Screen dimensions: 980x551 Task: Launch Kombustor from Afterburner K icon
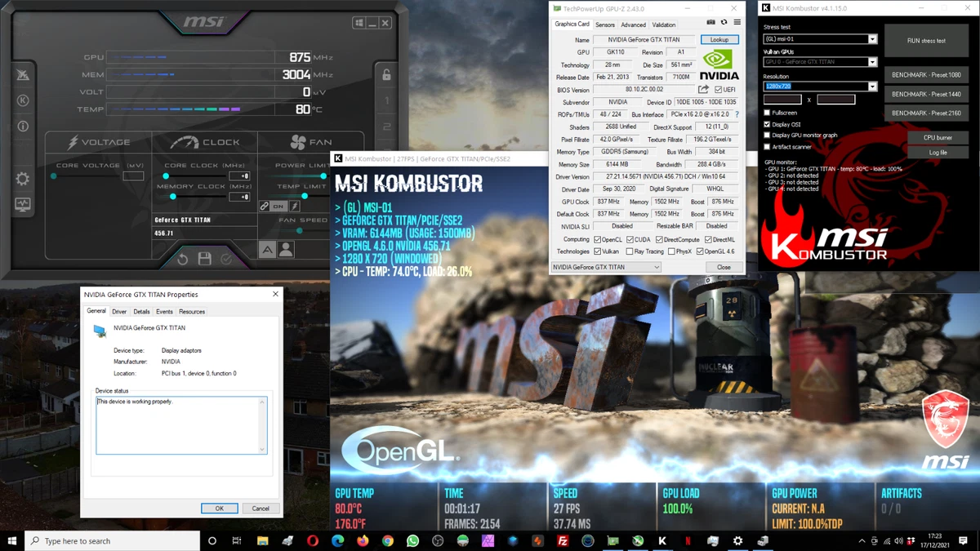[x=23, y=100]
